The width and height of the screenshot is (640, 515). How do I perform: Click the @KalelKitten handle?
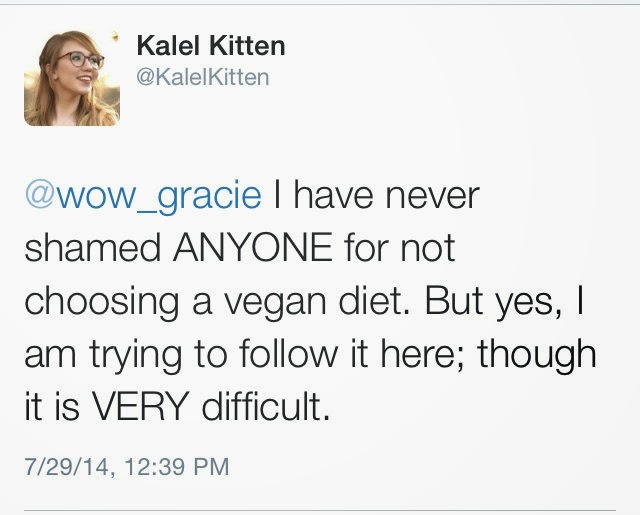coord(201,76)
